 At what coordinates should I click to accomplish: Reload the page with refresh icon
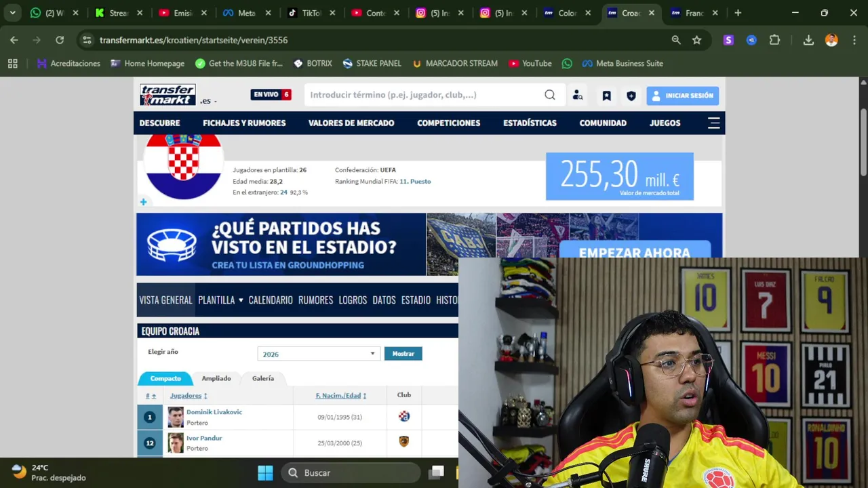point(60,40)
